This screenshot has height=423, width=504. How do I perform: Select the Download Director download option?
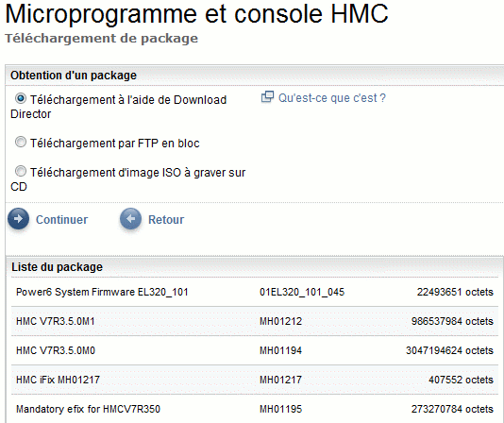[x=21, y=98]
